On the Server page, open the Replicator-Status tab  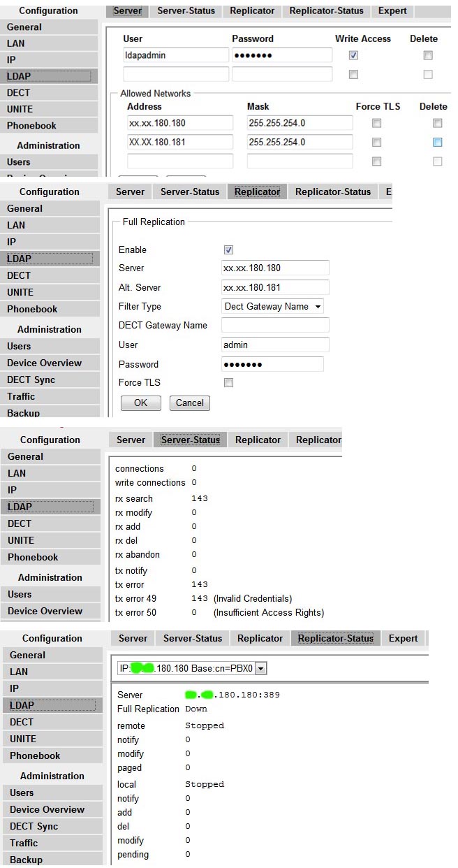click(x=326, y=10)
